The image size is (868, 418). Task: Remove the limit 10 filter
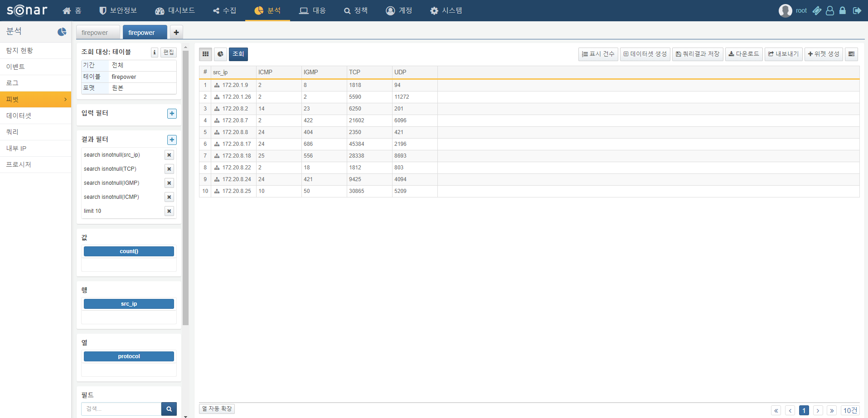click(x=169, y=211)
